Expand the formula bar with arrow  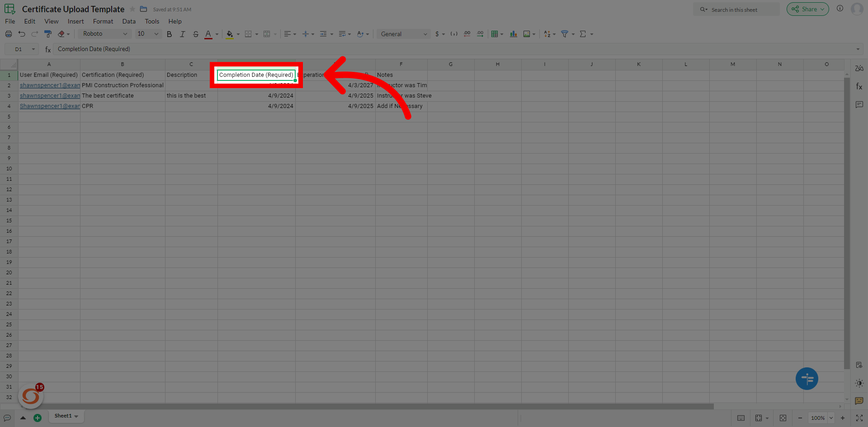coord(858,49)
